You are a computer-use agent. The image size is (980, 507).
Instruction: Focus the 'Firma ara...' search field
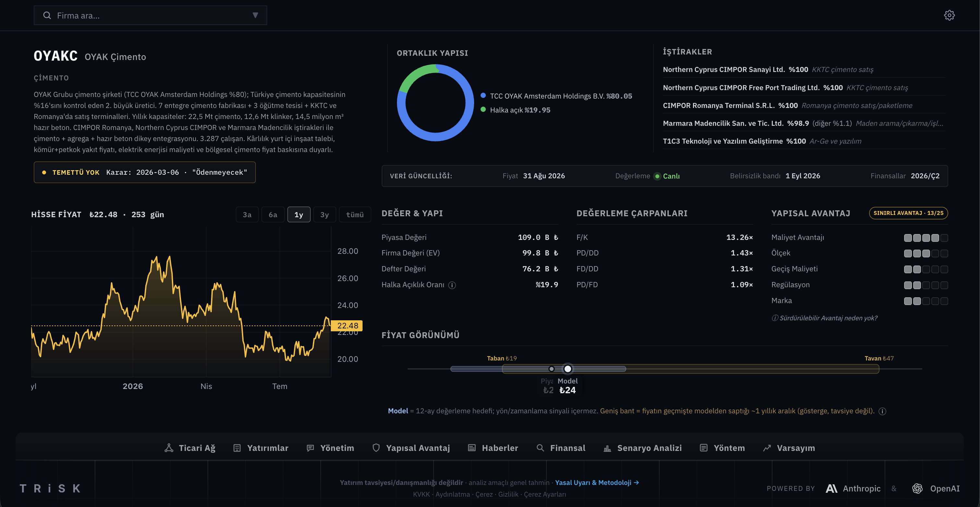(x=150, y=15)
